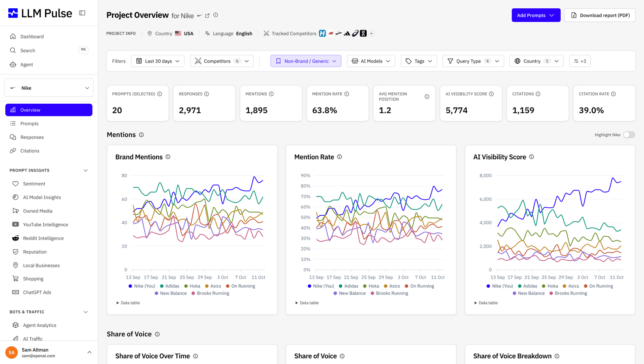
Task: Add a tracked competitor plus icon
Action: [372, 33]
